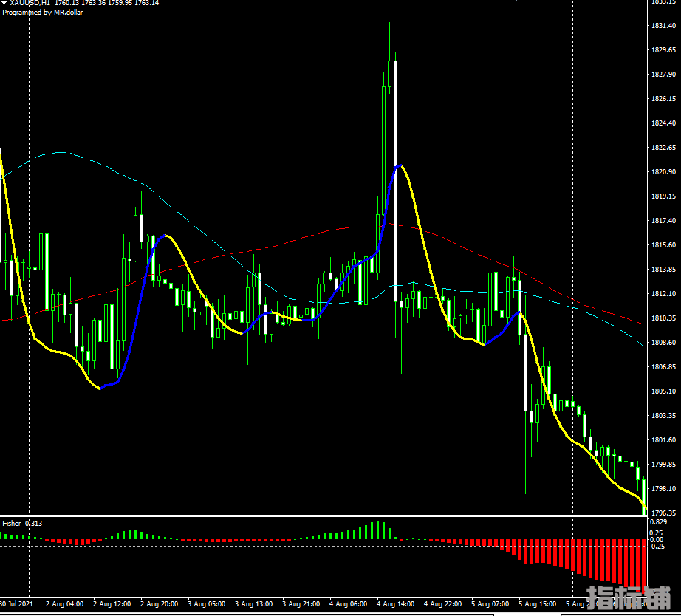This screenshot has width=681, height=616.
Task: Click the watermark logo in bottom-right corner
Action: [629, 599]
